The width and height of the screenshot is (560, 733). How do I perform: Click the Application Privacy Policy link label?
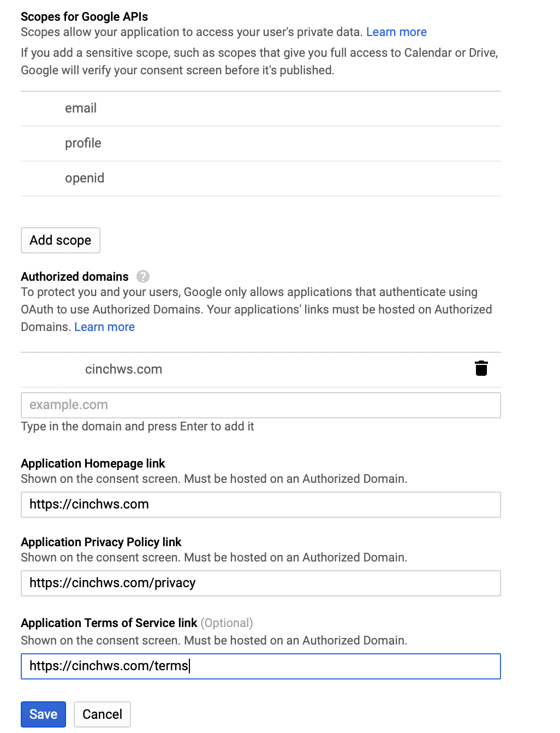pos(101,542)
